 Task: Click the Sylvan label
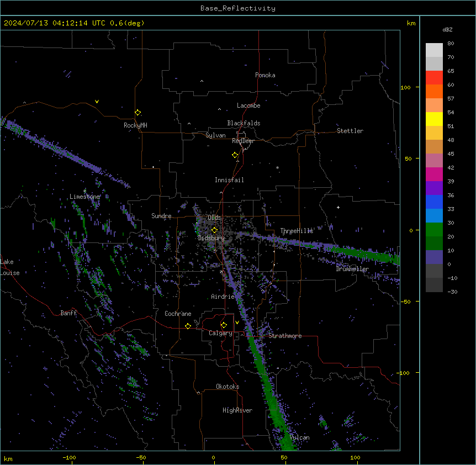coord(215,135)
